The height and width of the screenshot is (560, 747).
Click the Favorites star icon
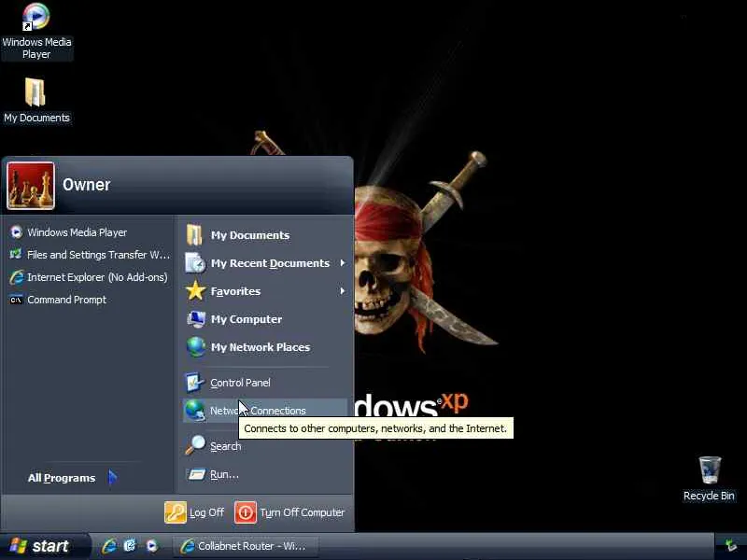click(x=195, y=290)
